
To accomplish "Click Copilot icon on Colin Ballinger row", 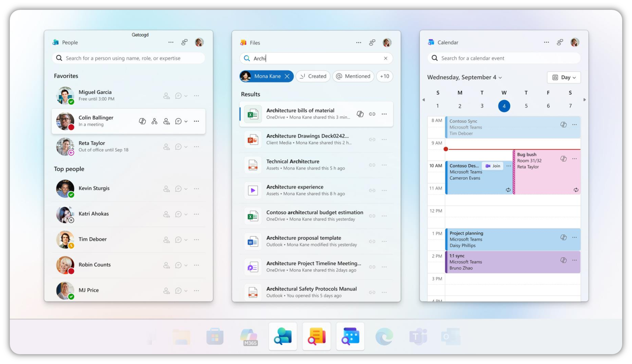I will pos(142,121).
